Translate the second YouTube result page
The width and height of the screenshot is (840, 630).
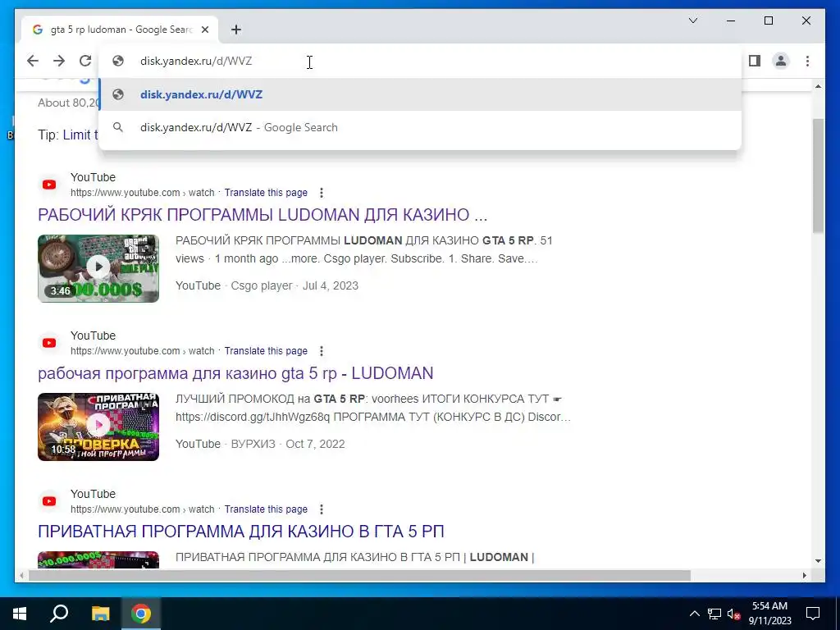click(x=266, y=351)
